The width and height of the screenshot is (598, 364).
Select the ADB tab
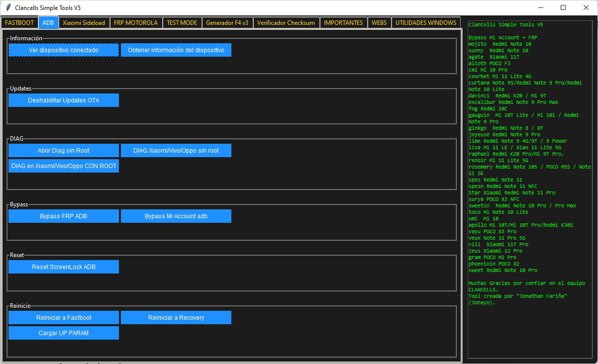click(x=48, y=22)
